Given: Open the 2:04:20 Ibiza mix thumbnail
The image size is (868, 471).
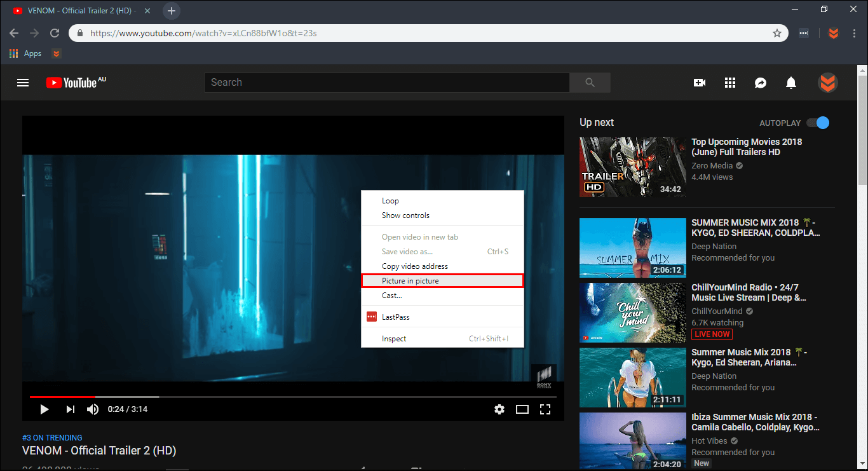Looking at the screenshot, I should [633, 442].
